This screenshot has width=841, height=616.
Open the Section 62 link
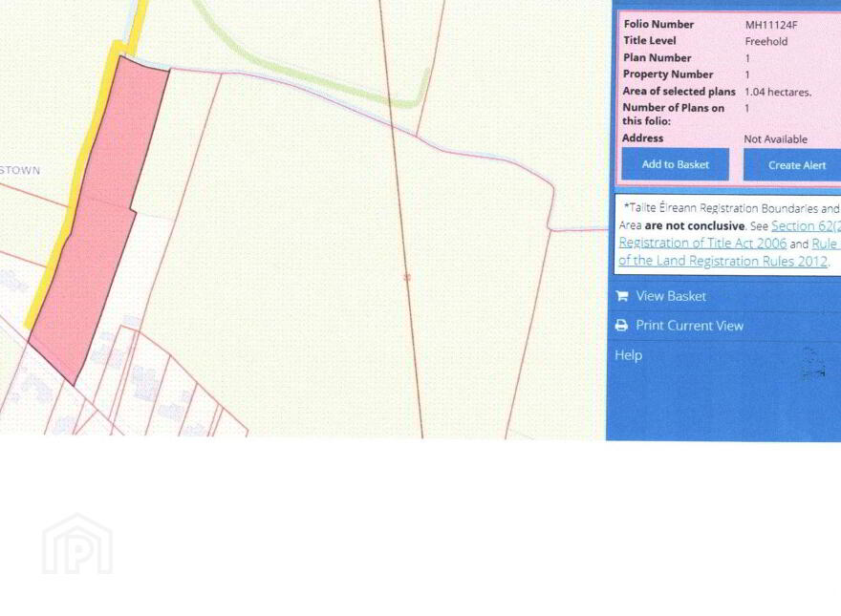tap(806, 225)
